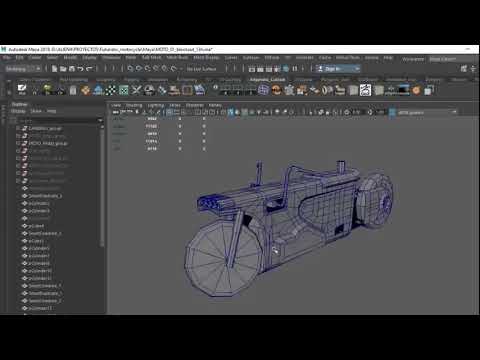Open the blue render settings icon
480x360 pixels.
286,69
